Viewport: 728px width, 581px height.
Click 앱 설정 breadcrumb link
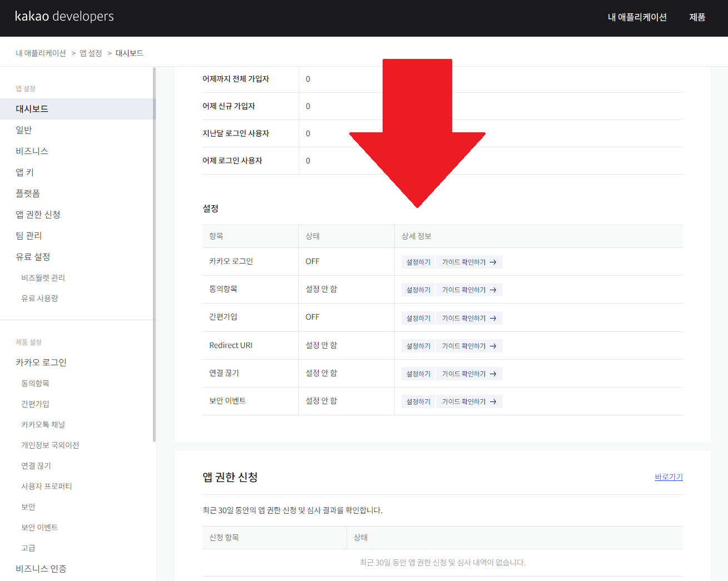(91, 53)
